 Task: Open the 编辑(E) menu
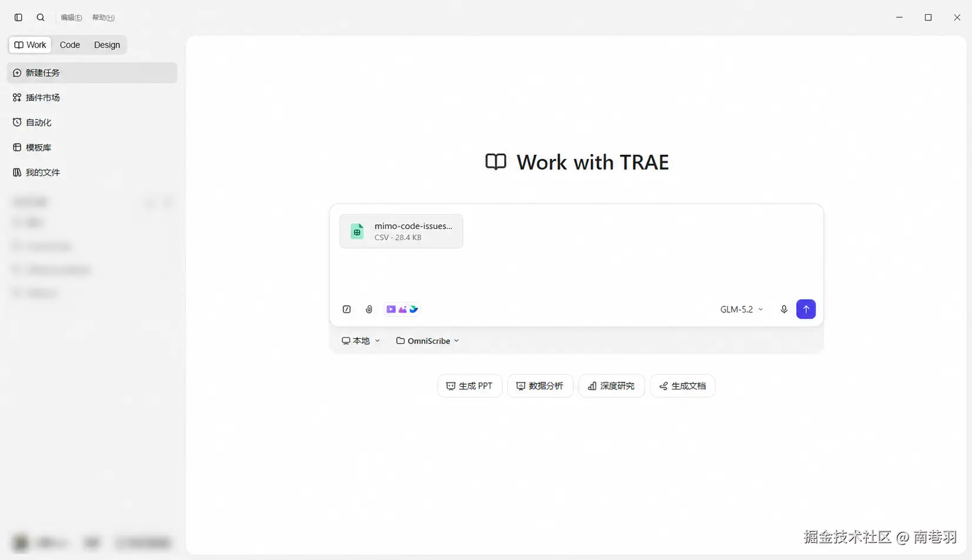[71, 18]
